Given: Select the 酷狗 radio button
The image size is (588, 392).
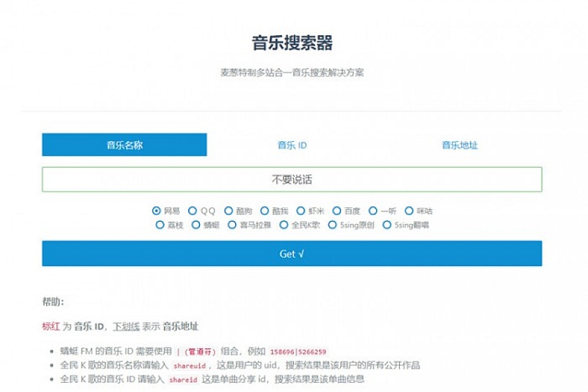Looking at the screenshot, I should (x=229, y=211).
